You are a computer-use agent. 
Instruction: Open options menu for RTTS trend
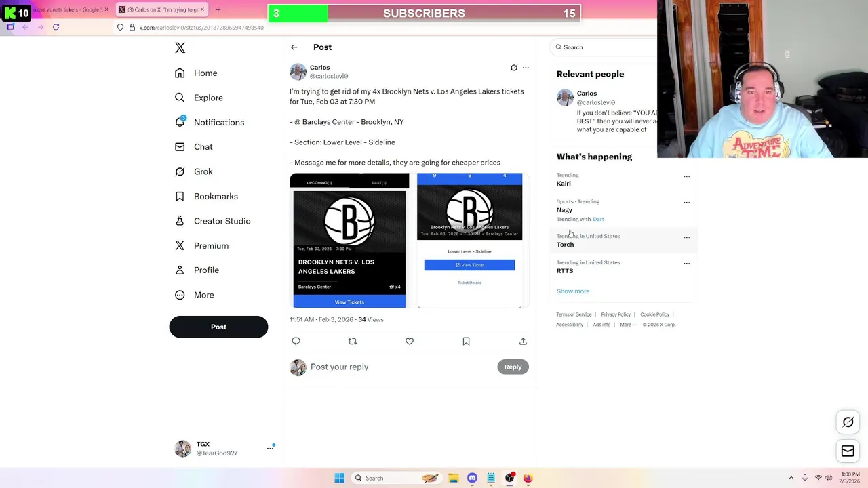point(686,263)
